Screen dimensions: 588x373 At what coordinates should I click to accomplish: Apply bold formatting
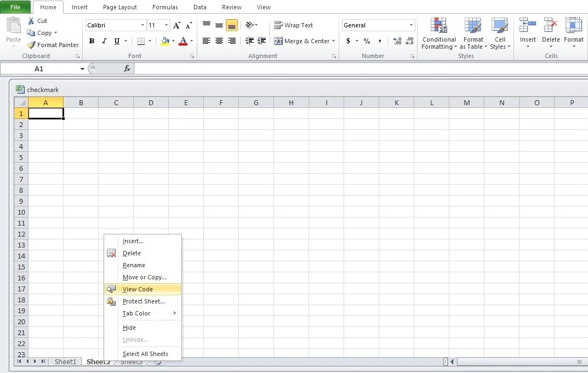(x=92, y=41)
